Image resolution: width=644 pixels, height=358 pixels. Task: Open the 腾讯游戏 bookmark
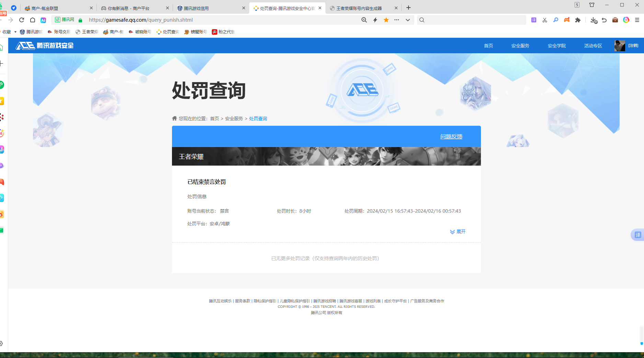[31, 32]
